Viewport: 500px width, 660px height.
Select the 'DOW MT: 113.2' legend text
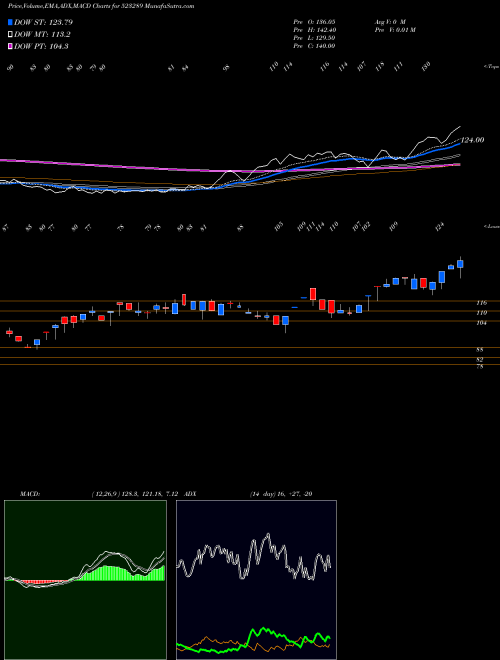(x=42, y=35)
